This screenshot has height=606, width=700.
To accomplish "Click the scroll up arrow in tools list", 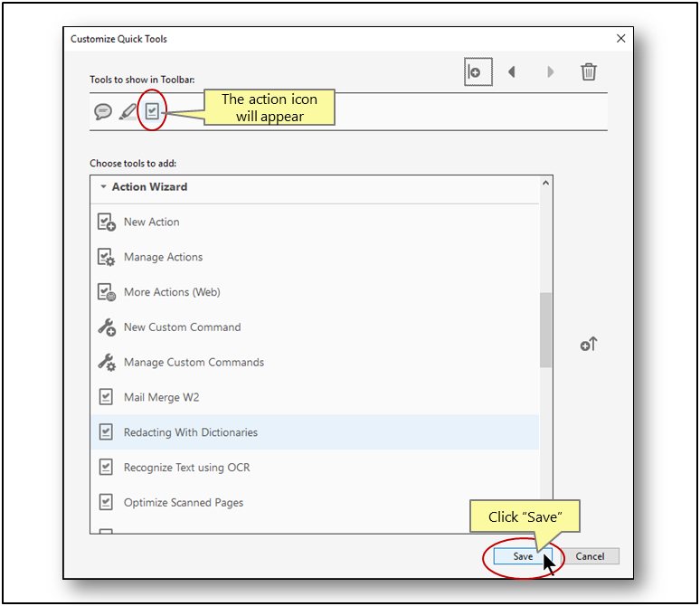I will (x=545, y=183).
